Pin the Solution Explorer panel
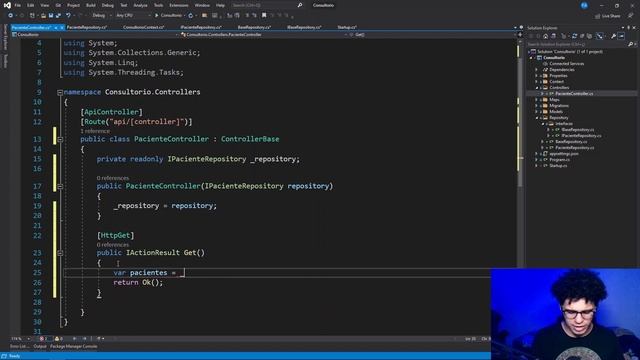The width and height of the screenshot is (640, 360). pyautogui.click(x=629, y=28)
